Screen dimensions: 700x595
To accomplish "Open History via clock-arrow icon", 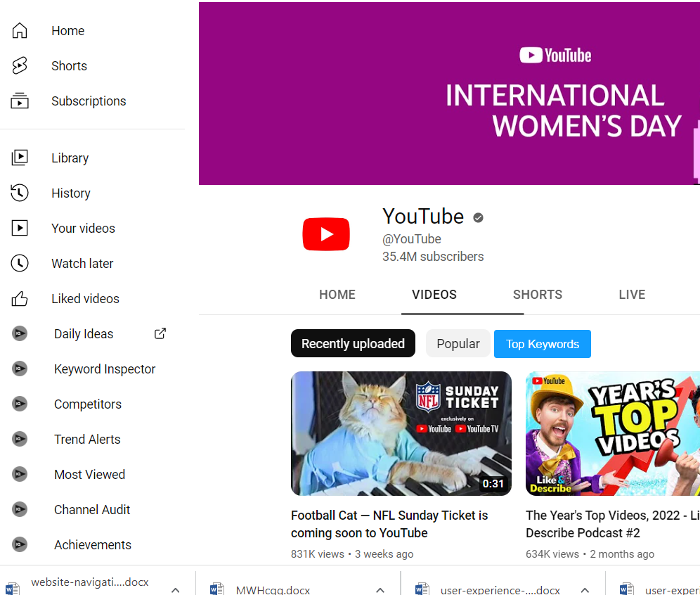I will pyautogui.click(x=20, y=193).
